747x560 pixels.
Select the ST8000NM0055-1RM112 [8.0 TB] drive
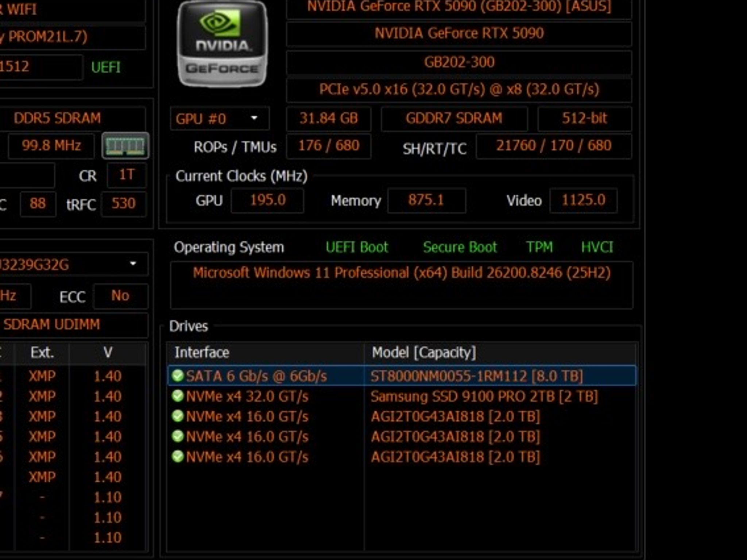click(477, 376)
